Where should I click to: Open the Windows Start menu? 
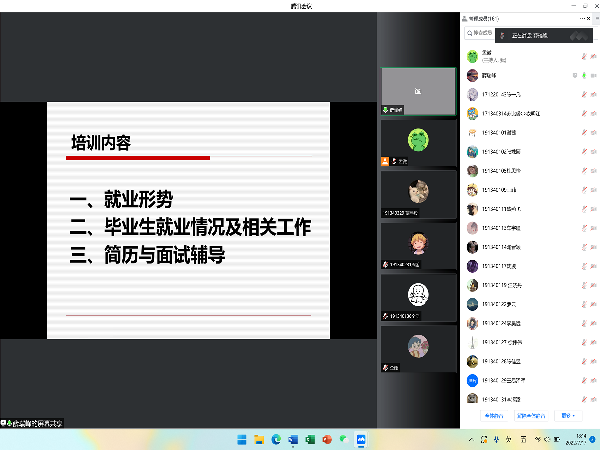[240, 439]
